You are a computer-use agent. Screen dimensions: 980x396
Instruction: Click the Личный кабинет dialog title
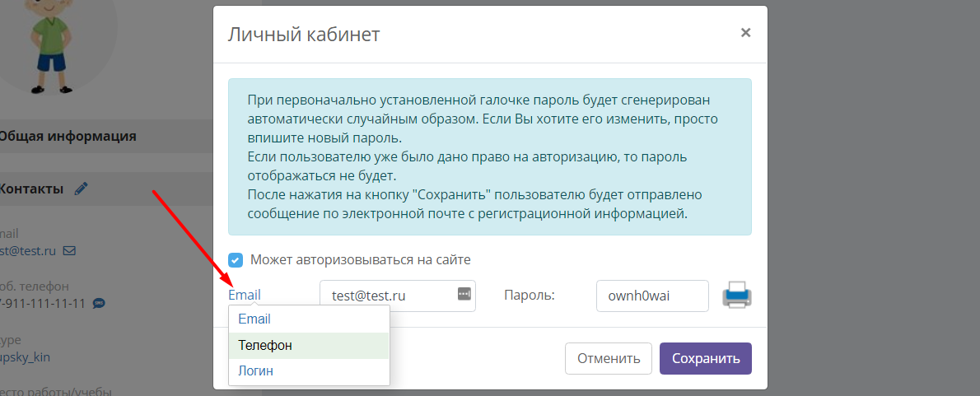[x=304, y=34]
